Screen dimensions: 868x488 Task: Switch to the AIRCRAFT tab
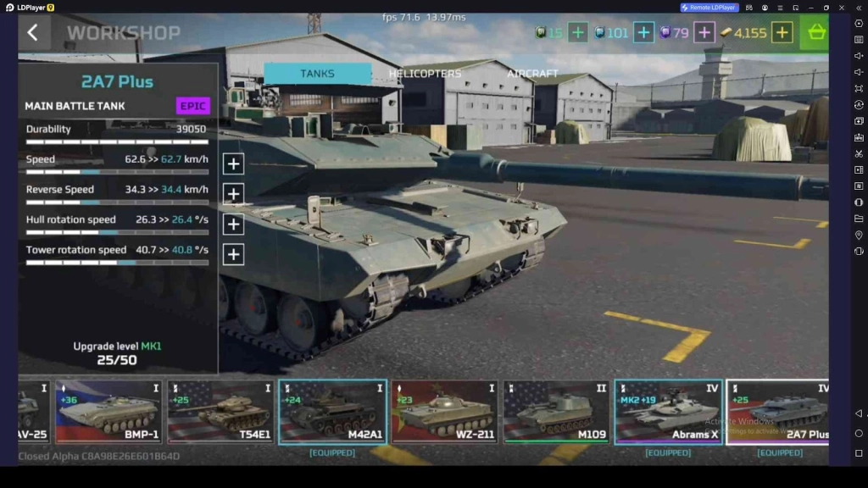click(x=533, y=74)
